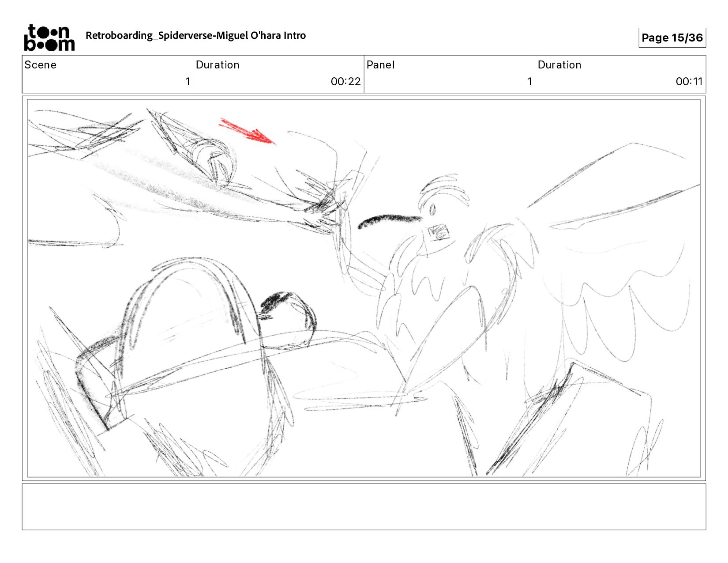Viewport: 728px width, 563px height.
Task: Click the 'Scene' label
Action: point(41,65)
